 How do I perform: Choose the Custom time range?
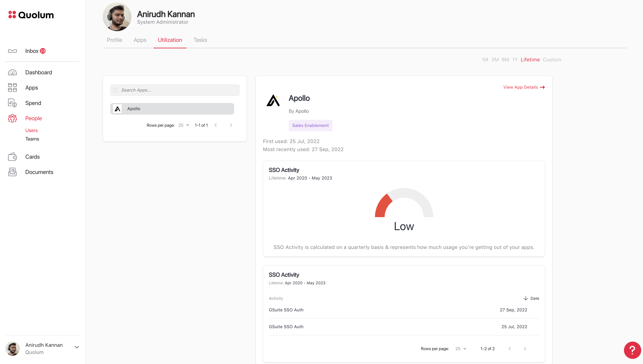point(552,60)
